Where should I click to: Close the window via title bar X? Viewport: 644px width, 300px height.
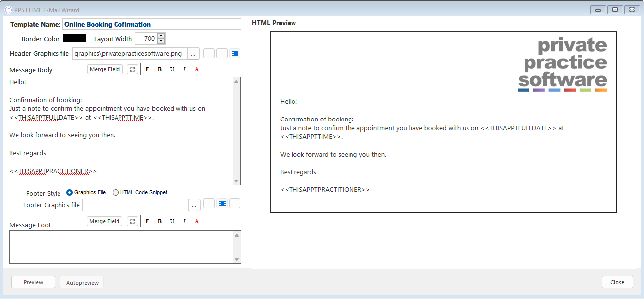tap(631, 9)
